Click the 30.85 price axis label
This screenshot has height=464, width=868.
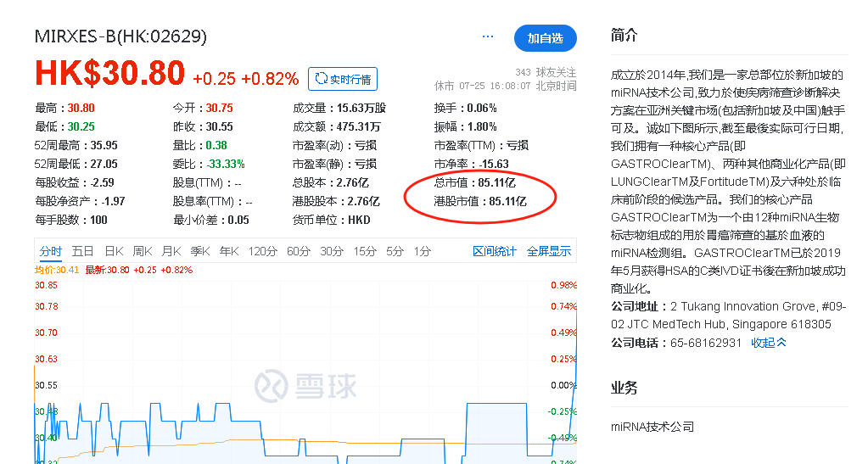[46, 286]
